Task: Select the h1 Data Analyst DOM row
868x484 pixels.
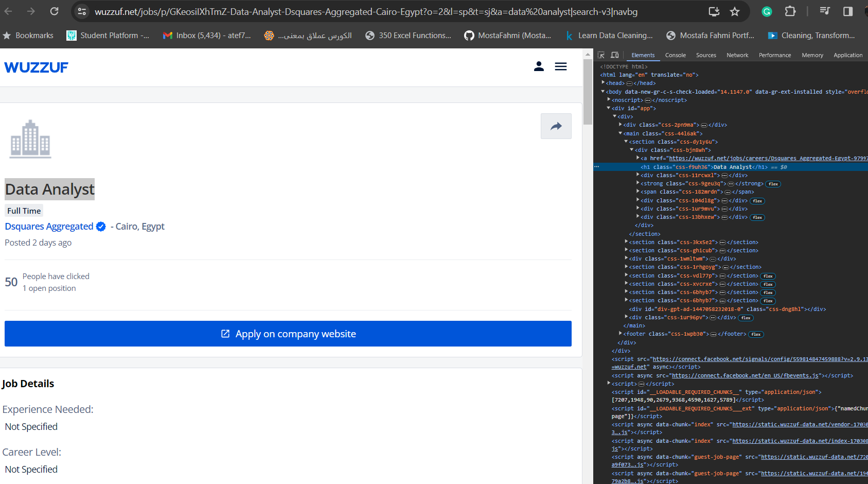Action: pos(731,167)
